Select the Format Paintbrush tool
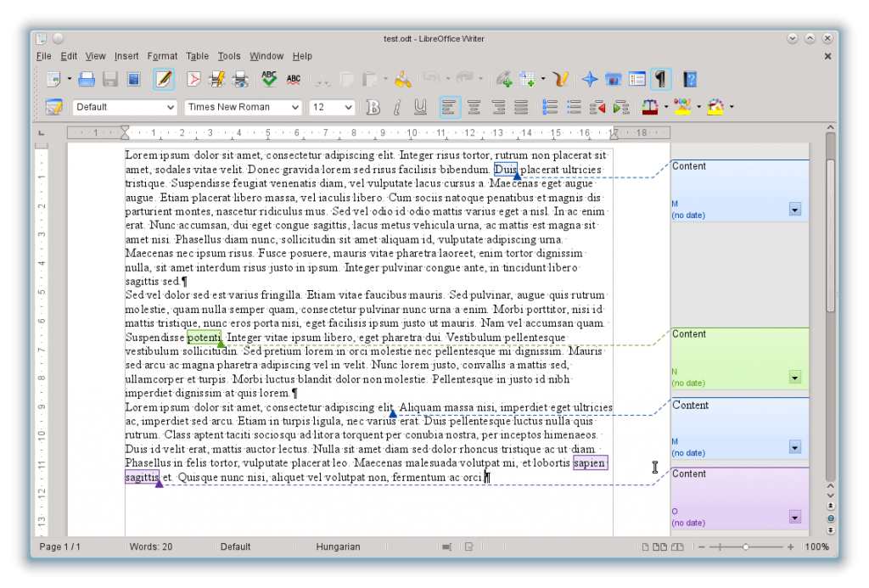869x588 pixels. (404, 79)
